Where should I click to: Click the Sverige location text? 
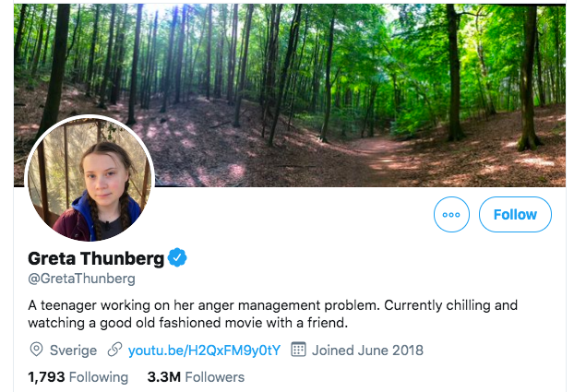click(75, 350)
